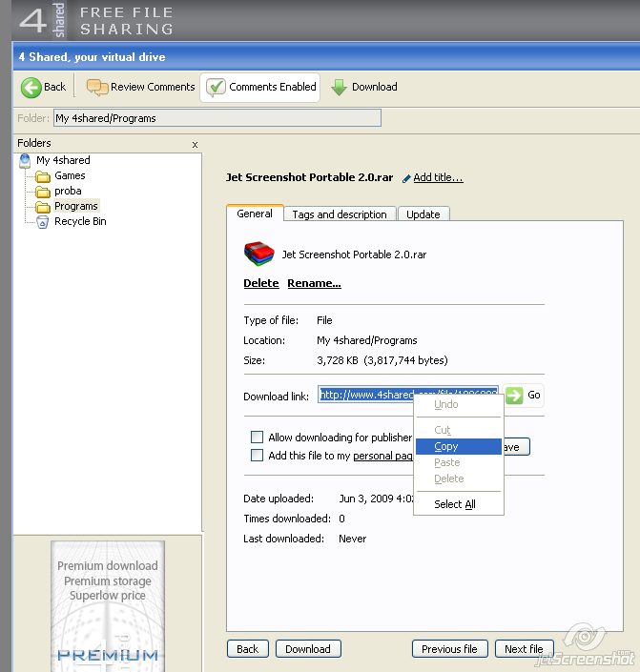
Task: Click the Delete file link
Action: coord(261,283)
